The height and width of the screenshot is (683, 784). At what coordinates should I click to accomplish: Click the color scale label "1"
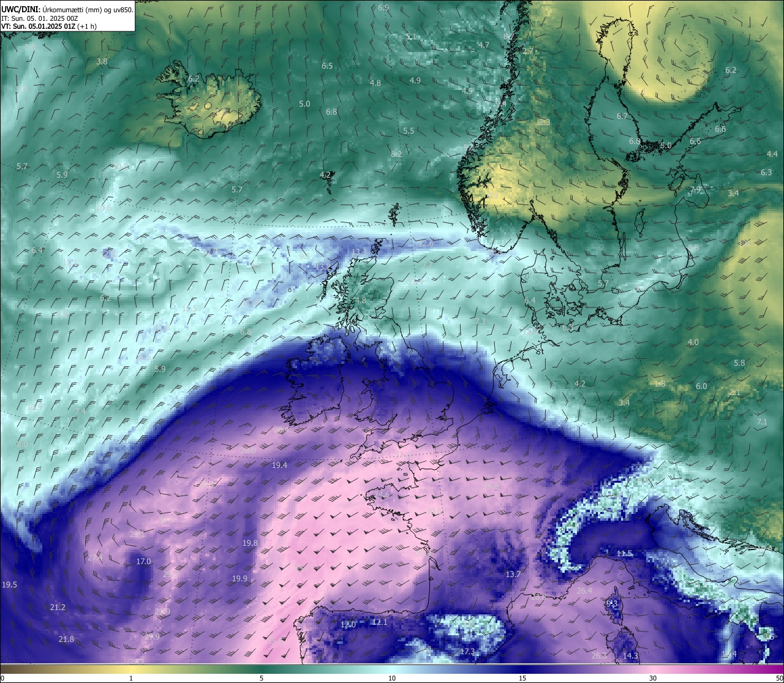point(131,678)
